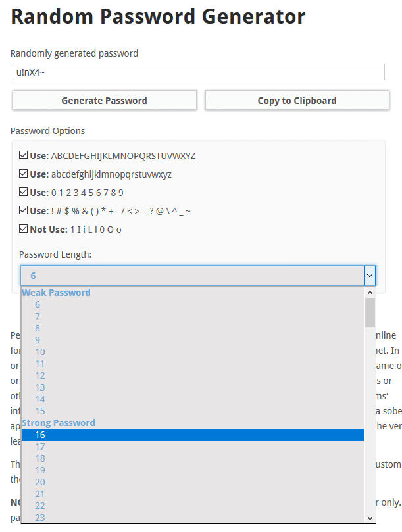402x532 pixels.
Task: Click the dropdown list scroll down arrow
Action: pyautogui.click(x=370, y=518)
